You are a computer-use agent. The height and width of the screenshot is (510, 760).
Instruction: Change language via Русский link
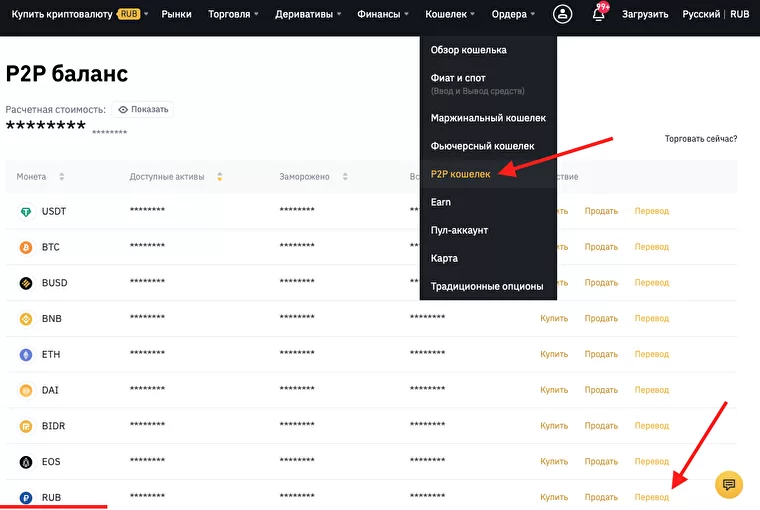point(701,14)
